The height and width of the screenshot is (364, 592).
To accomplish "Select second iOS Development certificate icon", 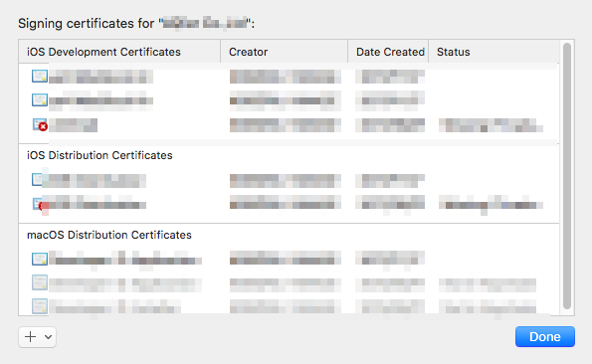I will click(40, 100).
